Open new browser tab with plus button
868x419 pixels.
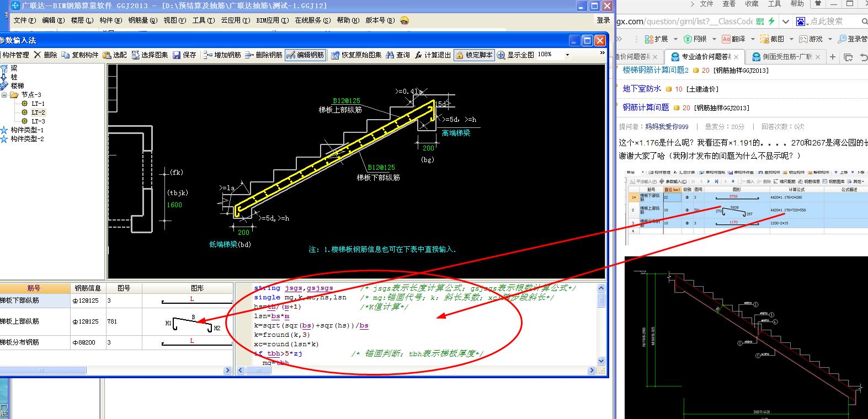point(833,57)
